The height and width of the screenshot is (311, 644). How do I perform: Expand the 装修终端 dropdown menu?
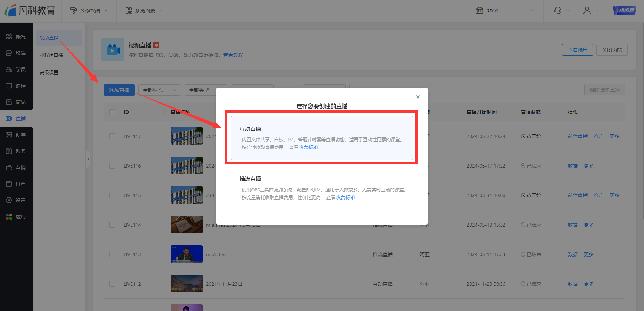point(89,11)
